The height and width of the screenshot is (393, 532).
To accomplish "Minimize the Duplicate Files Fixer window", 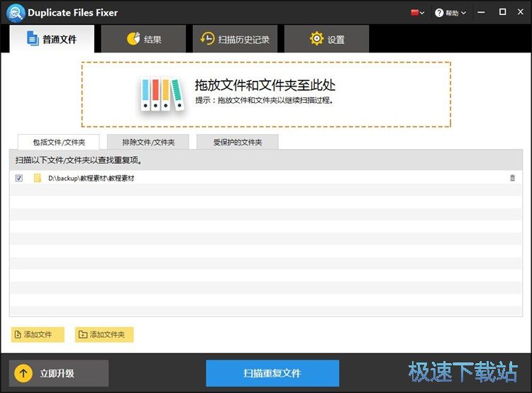I will pyautogui.click(x=481, y=12).
